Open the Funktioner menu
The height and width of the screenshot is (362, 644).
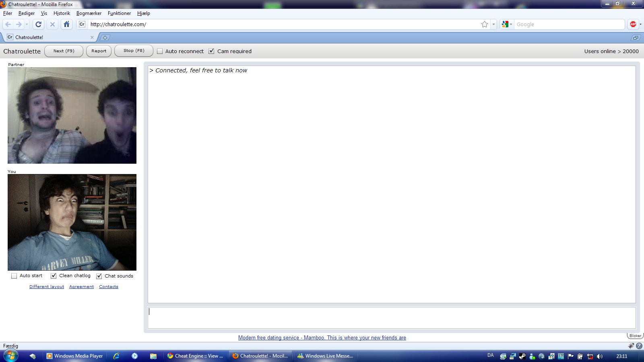pyautogui.click(x=119, y=13)
